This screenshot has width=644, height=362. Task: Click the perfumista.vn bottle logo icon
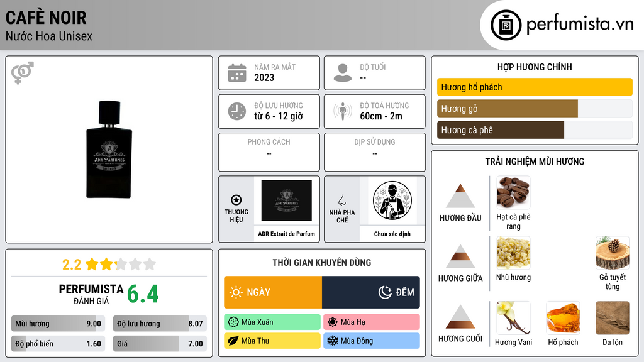click(506, 25)
